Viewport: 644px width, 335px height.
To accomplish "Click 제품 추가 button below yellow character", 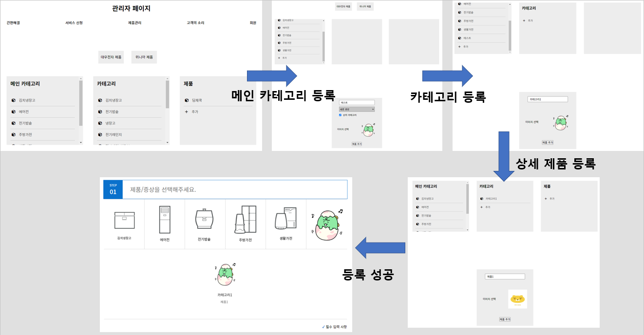I will 505,319.
